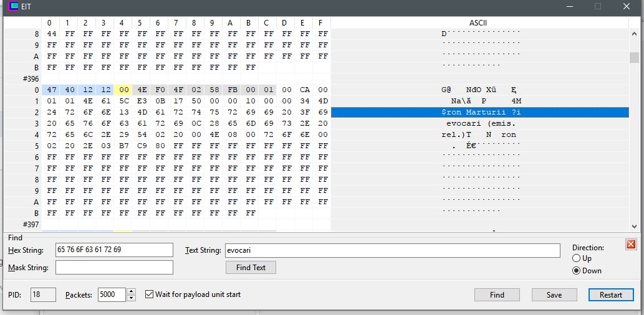Click the Hex String input field

click(x=114, y=250)
